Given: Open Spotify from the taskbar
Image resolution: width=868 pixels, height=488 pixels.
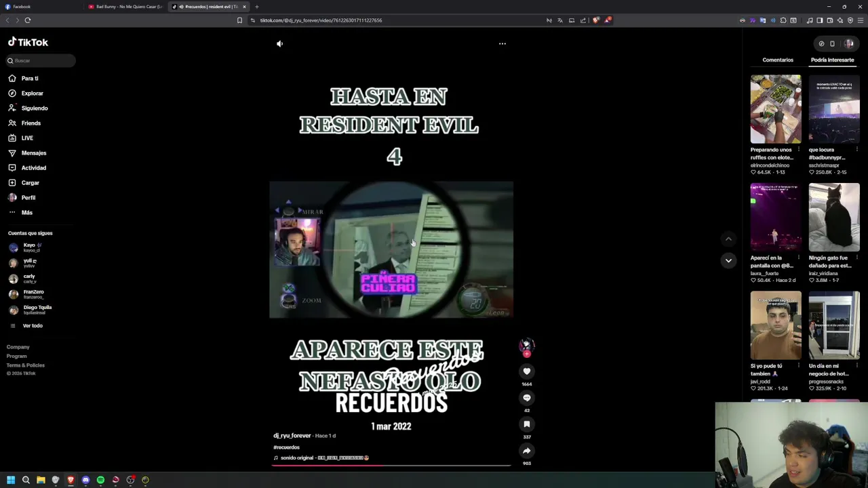Looking at the screenshot, I should (100, 480).
